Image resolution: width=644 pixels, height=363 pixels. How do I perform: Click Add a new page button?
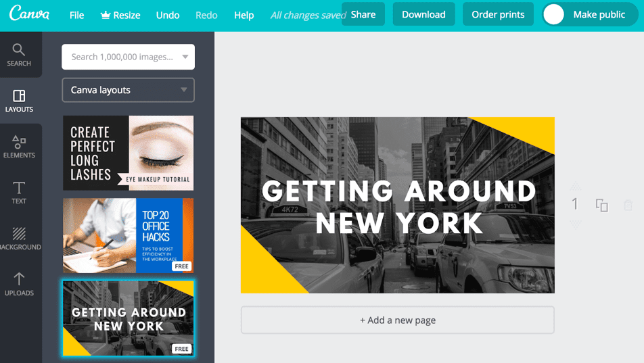click(397, 320)
